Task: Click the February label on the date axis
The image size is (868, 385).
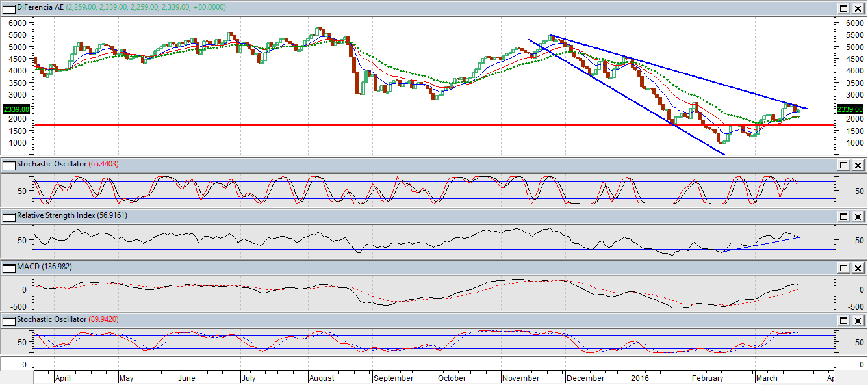Action: (x=708, y=378)
